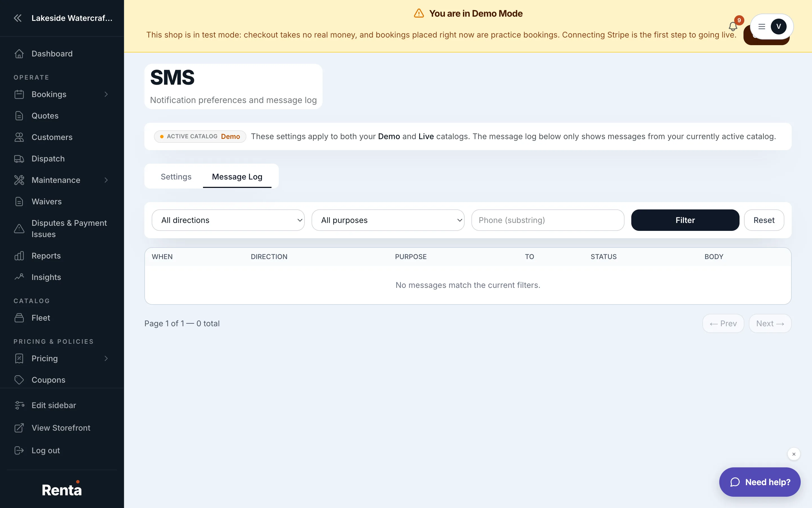
Task: Click the Next pagination button
Action: pos(770,323)
